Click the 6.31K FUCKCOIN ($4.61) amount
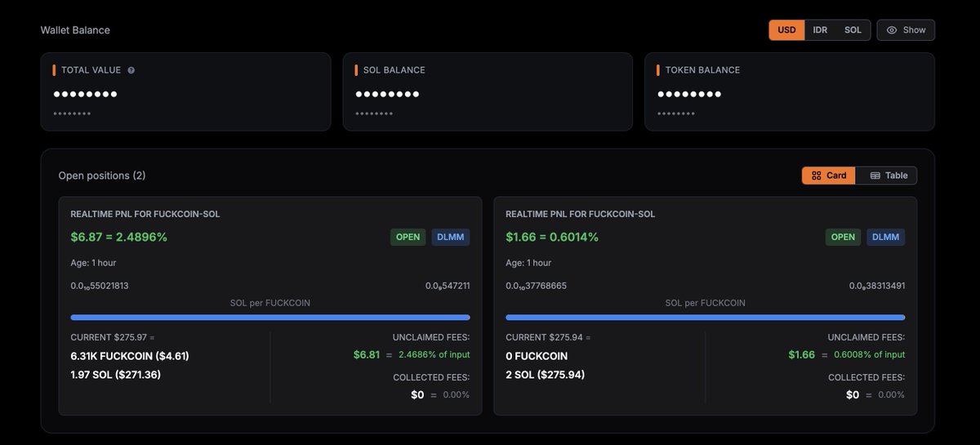Screen dimensions: 980x445 [130, 356]
